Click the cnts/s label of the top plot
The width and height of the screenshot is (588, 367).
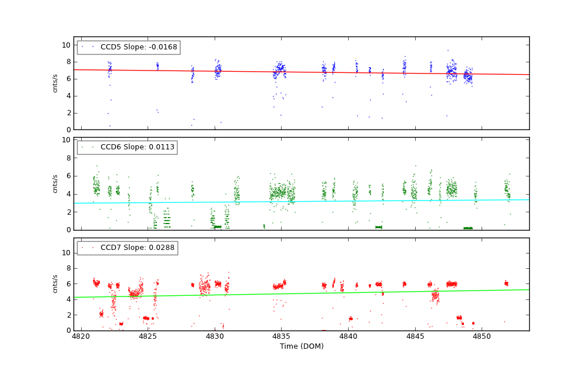(55, 83)
